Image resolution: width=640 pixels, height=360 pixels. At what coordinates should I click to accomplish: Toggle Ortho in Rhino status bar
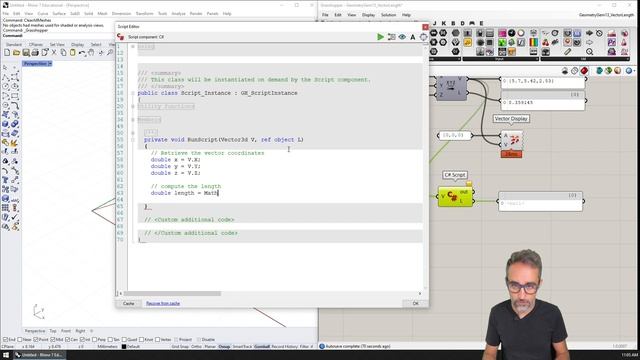(x=196, y=347)
